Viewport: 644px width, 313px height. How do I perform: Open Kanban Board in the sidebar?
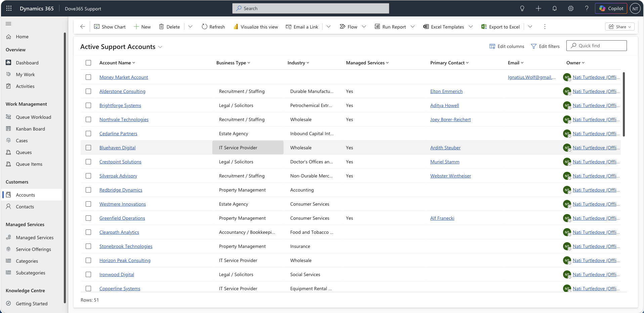tap(32, 129)
